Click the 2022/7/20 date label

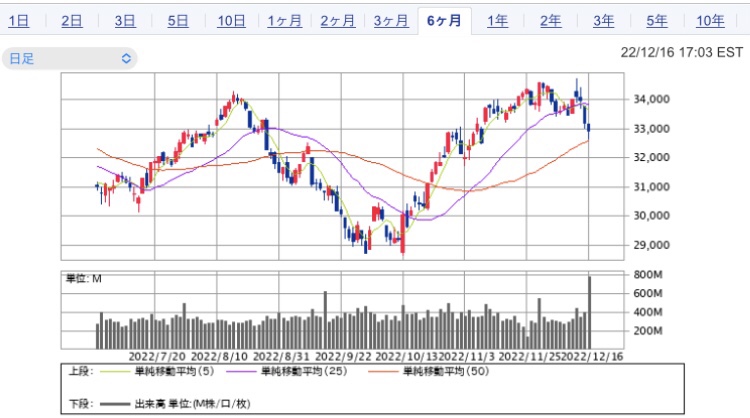pos(157,357)
